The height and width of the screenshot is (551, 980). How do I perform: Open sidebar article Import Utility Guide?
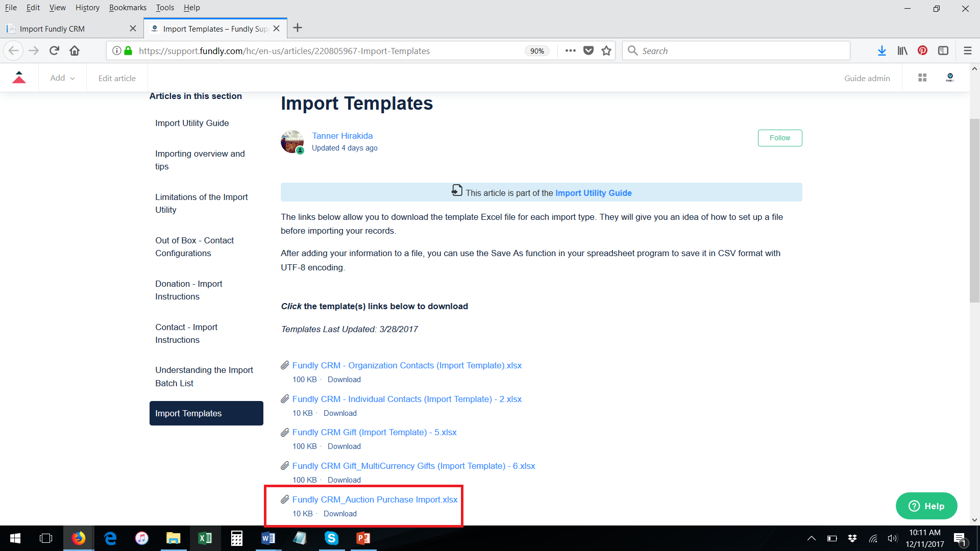point(192,123)
